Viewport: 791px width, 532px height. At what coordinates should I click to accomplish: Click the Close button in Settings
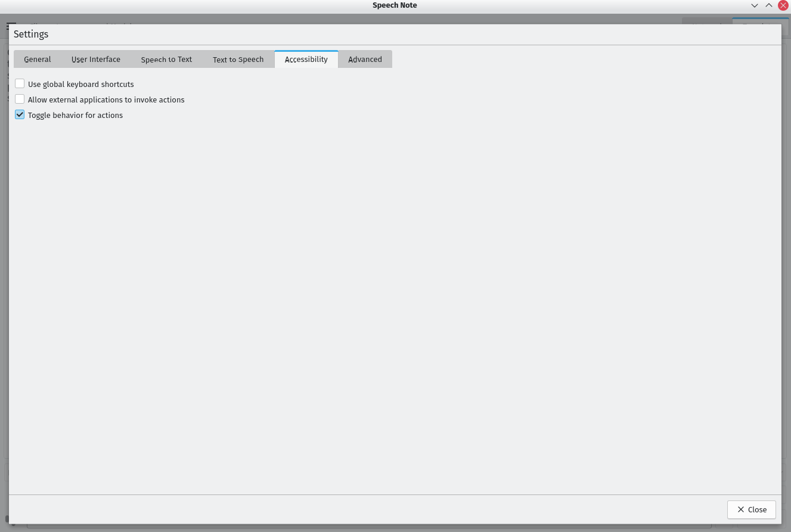751,509
